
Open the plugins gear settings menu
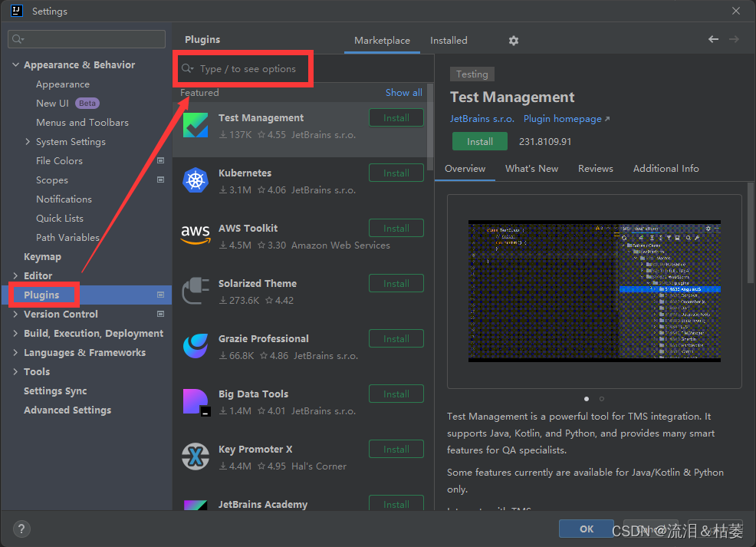pos(514,41)
